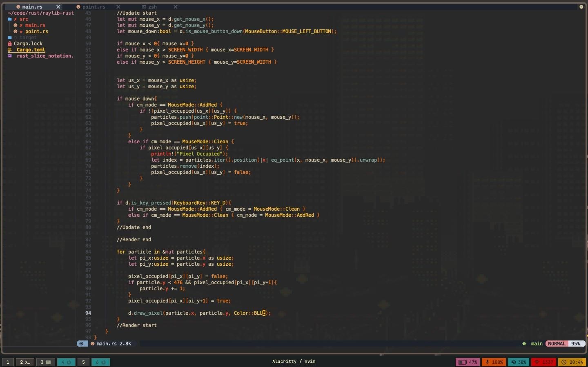Close the zsh tab
Image resolution: width=588 pixels, height=367 pixels.
pyautogui.click(x=176, y=7)
